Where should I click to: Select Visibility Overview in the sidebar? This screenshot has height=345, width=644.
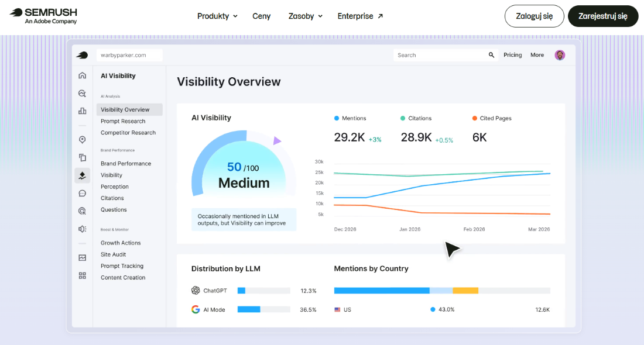point(129,109)
